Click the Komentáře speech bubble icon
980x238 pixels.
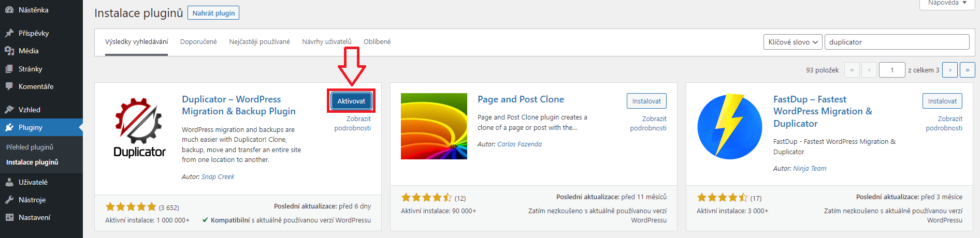tap(9, 86)
